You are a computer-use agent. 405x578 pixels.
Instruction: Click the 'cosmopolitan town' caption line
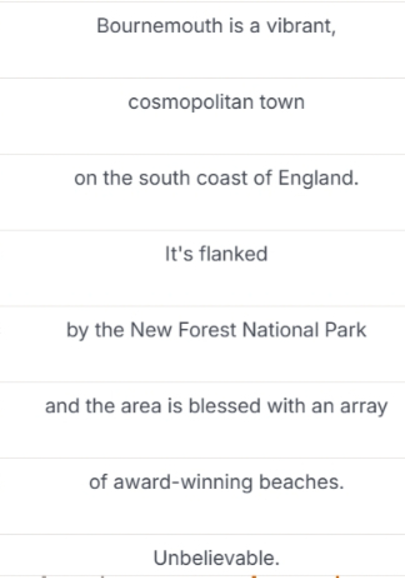(202, 116)
